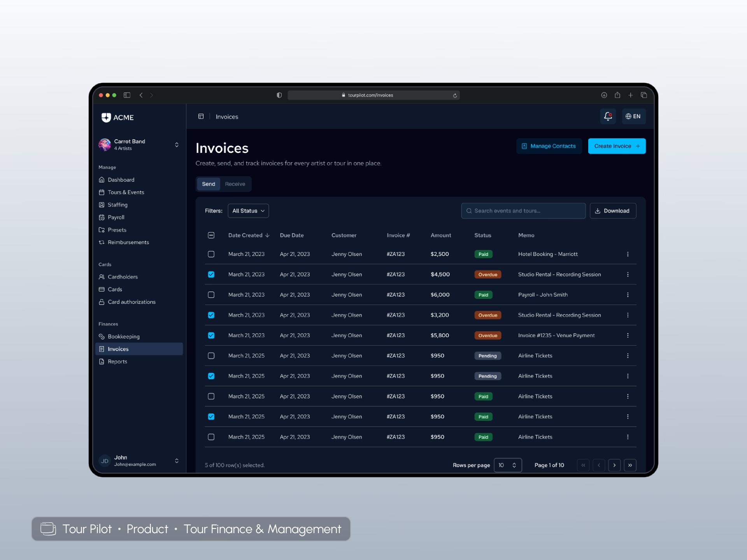Click browser page reload icon in address bar
This screenshot has width=747, height=560.
pos(455,95)
